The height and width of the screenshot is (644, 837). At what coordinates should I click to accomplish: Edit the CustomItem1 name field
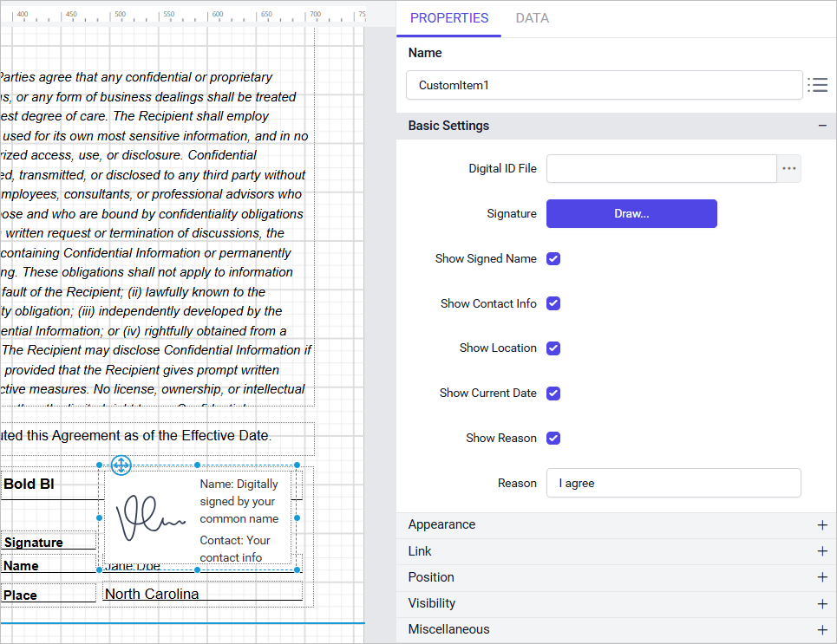coord(604,85)
